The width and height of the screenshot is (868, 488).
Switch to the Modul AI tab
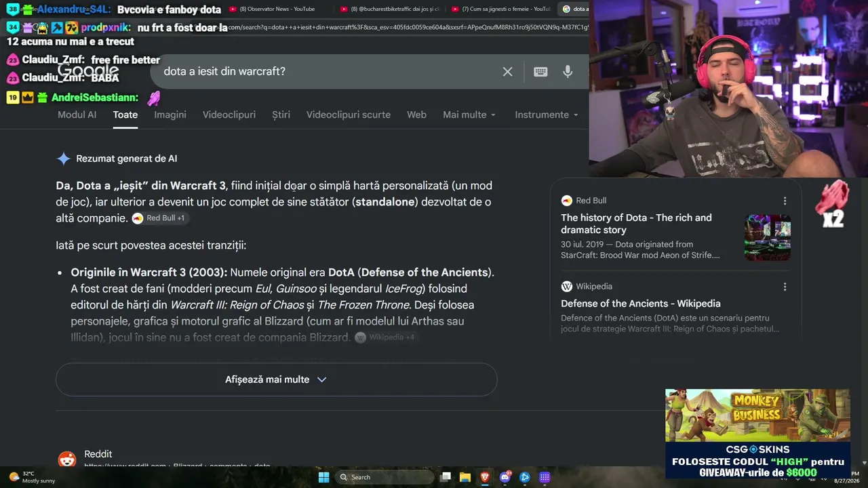tap(77, 115)
